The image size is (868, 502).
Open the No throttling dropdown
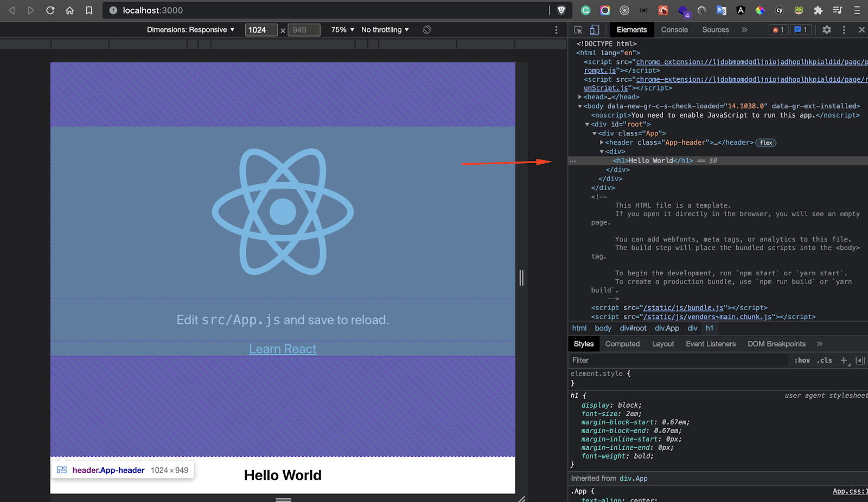coord(385,30)
